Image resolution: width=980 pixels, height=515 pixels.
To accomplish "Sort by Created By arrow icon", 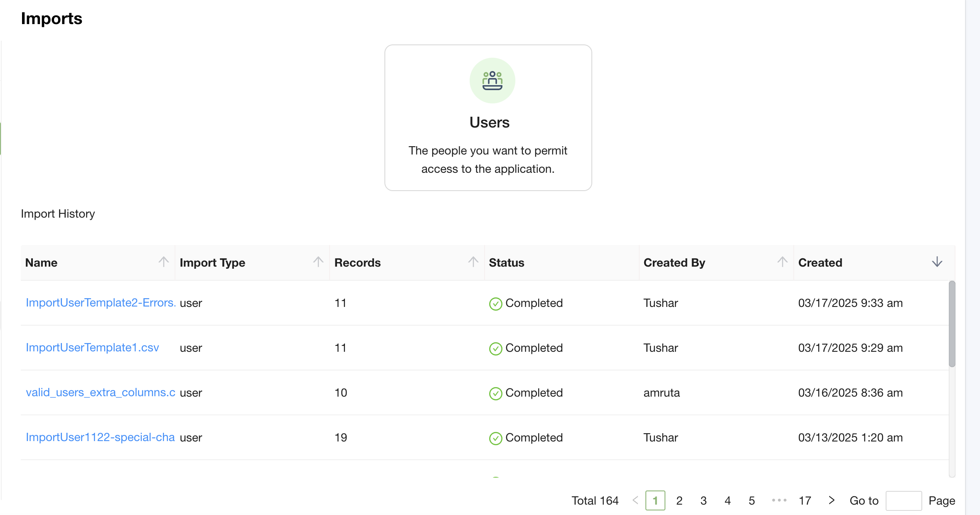I will pos(782,262).
